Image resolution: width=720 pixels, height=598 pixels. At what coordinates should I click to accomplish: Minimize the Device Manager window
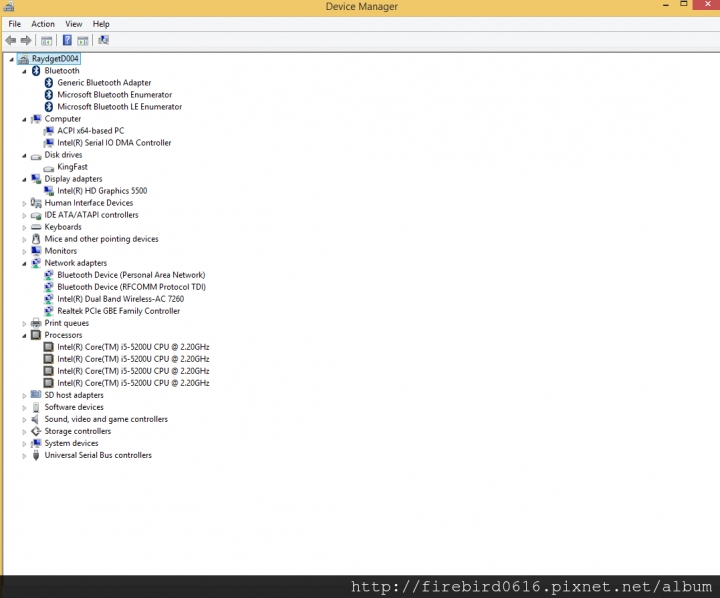665,5
